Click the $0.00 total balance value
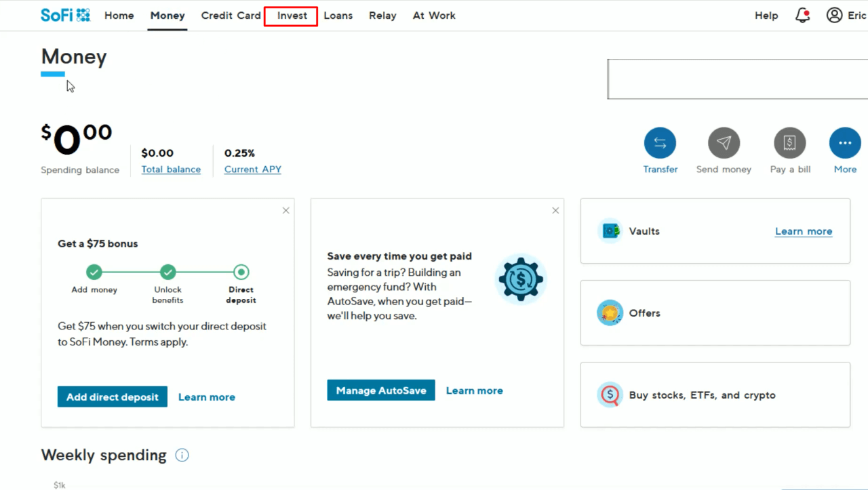The height and width of the screenshot is (490, 868). [157, 153]
